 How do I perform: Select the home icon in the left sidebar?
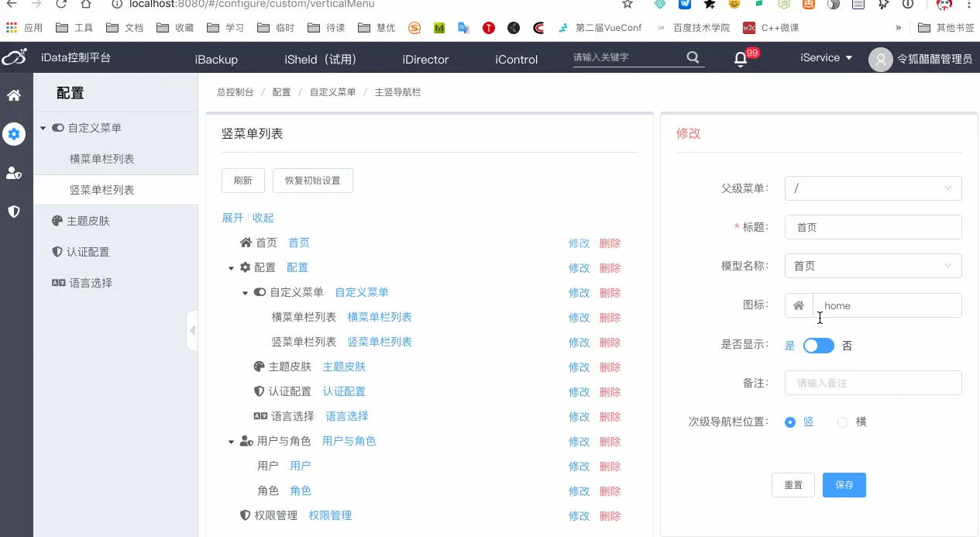14,95
